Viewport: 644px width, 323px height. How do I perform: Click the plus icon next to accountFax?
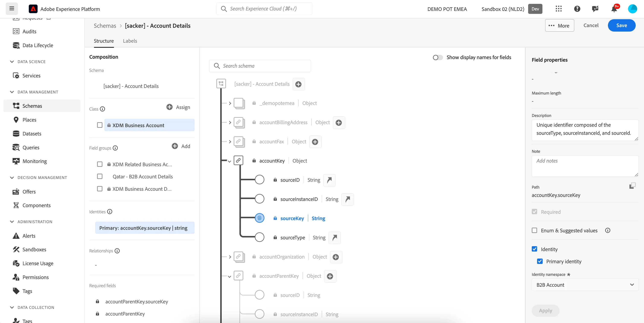(x=315, y=142)
